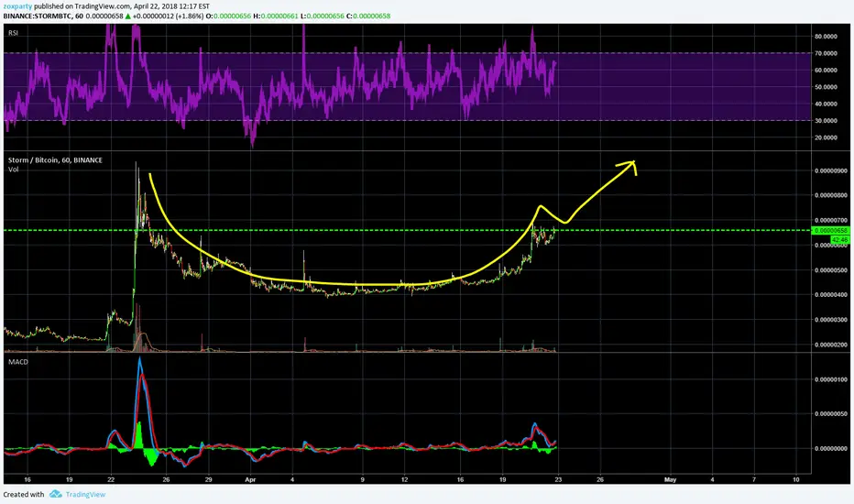Click the RSI 70.0000 axis label
Screen dimensions: 854x504
click(x=827, y=53)
